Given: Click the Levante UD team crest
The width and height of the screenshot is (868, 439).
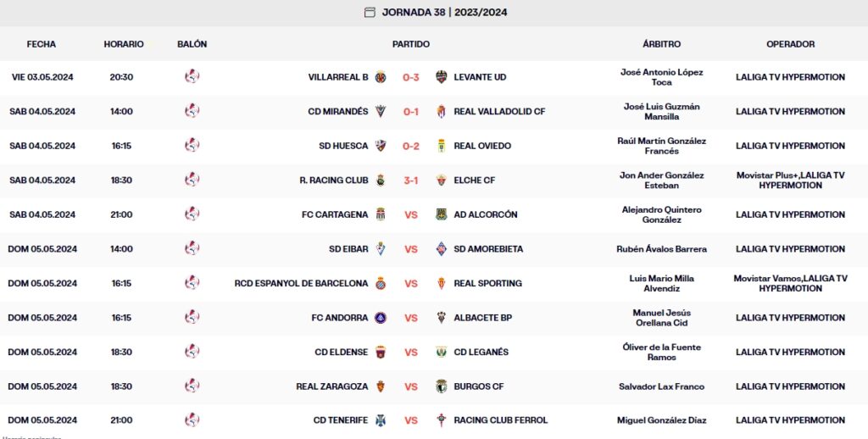Looking at the screenshot, I should (441, 77).
